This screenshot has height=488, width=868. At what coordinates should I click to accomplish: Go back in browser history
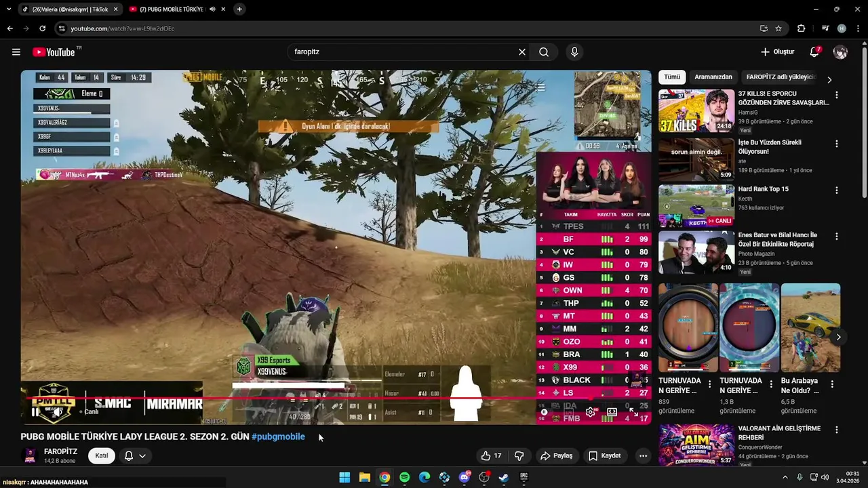(9, 28)
